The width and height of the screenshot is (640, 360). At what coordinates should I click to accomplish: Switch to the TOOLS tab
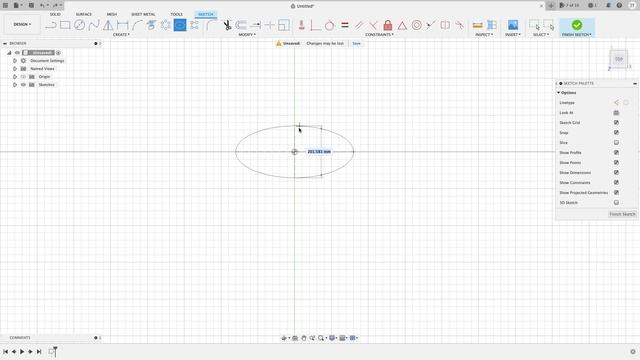[176, 14]
